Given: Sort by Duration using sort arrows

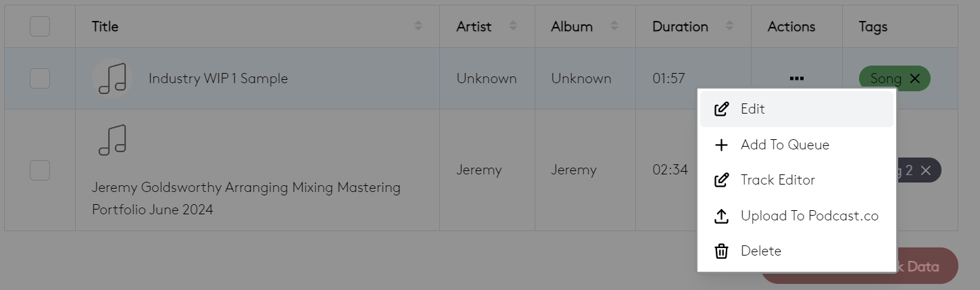Looking at the screenshot, I should (730, 26).
